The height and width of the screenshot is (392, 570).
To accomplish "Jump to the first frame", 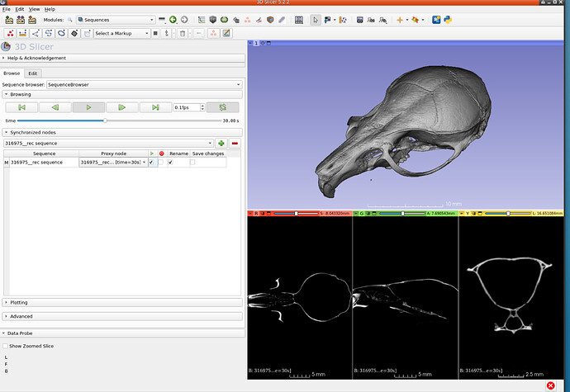I will click(22, 107).
